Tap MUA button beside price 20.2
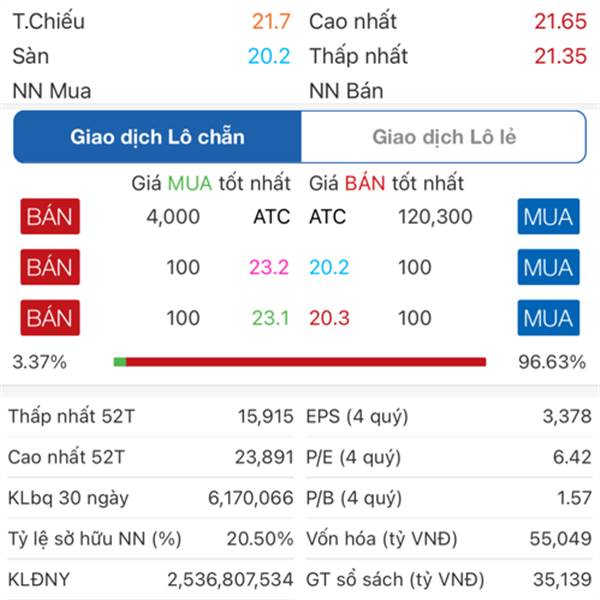This screenshot has height=600, width=600. 548,267
